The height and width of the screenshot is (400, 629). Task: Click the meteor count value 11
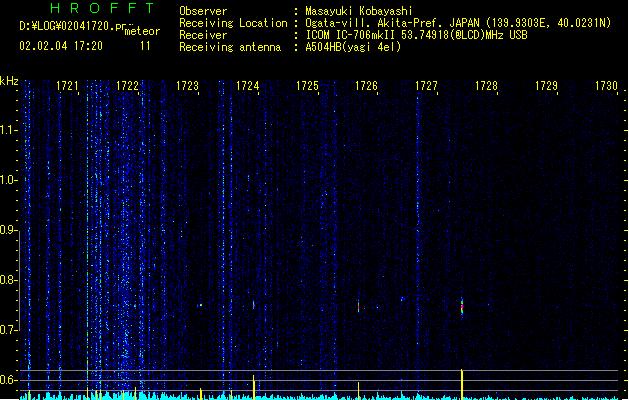(x=145, y=46)
